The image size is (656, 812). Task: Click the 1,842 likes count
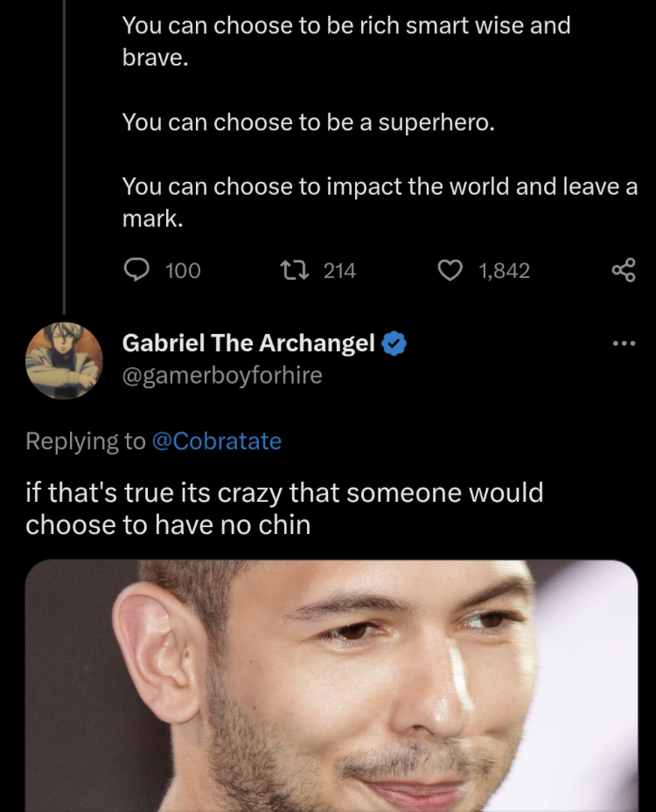coord(504,271)
